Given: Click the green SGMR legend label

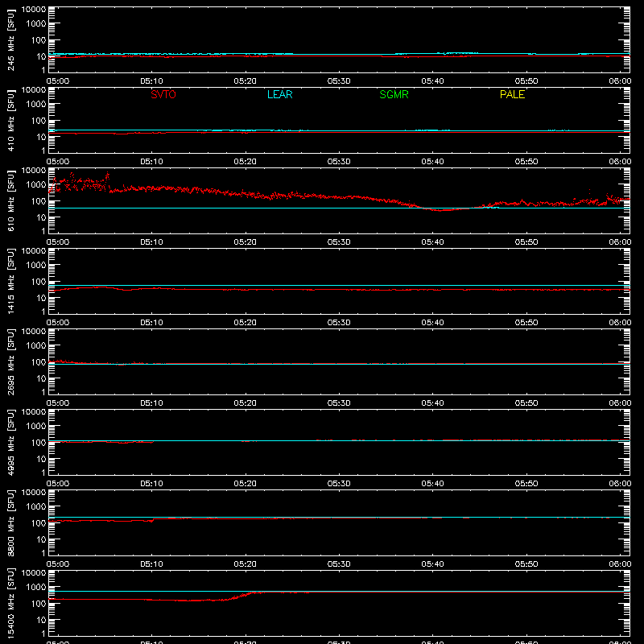Looking at the screenshot, I should click(394, 94).
